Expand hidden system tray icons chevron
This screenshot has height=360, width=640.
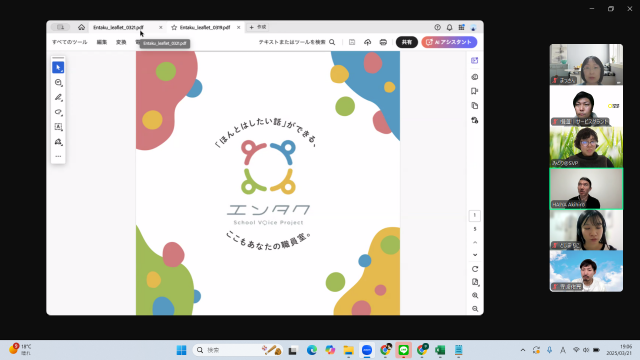point(523,350)
